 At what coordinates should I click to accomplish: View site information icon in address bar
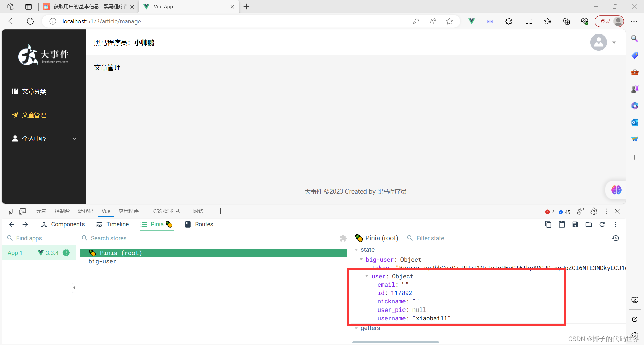(53, 21)
